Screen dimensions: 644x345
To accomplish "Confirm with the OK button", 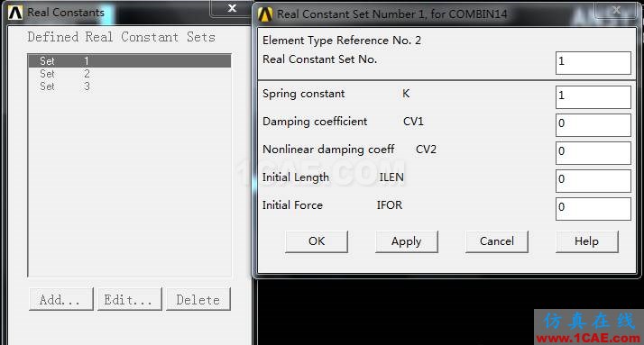I will [x=317, y=241].
